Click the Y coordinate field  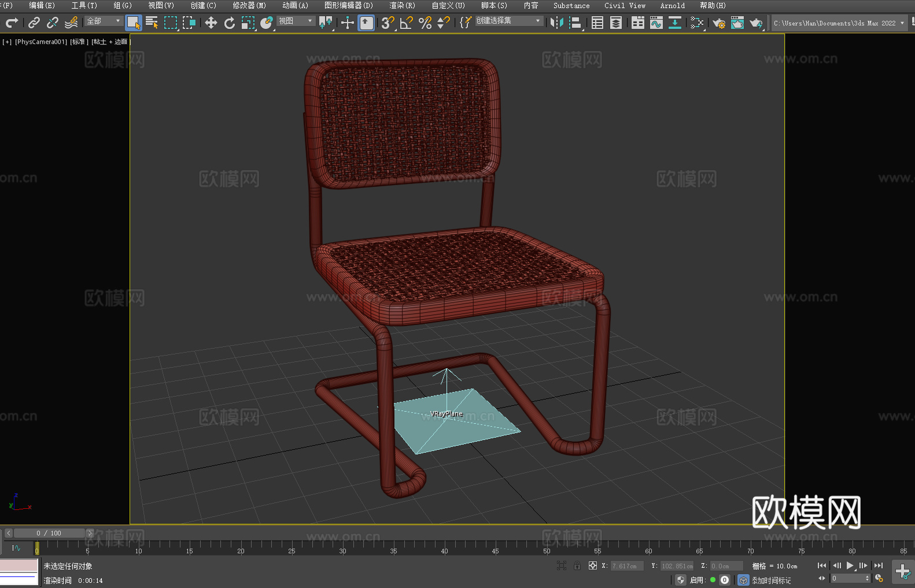coord(677,566)
